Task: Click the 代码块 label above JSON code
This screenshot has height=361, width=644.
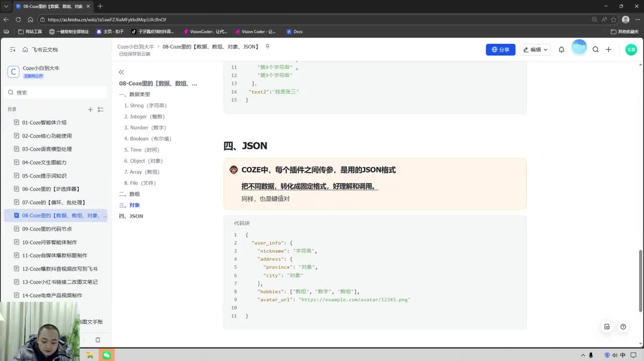Action: click(242, 223)
